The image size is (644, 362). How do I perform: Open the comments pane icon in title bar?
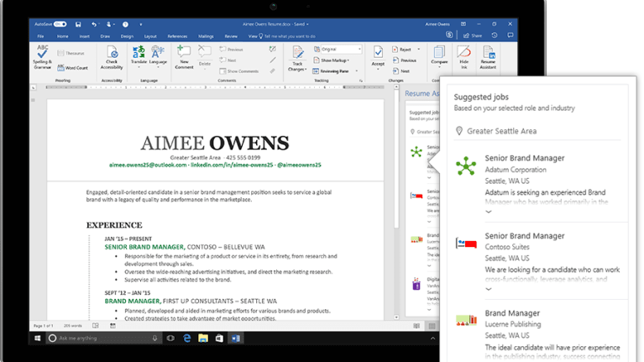(510, 35)
